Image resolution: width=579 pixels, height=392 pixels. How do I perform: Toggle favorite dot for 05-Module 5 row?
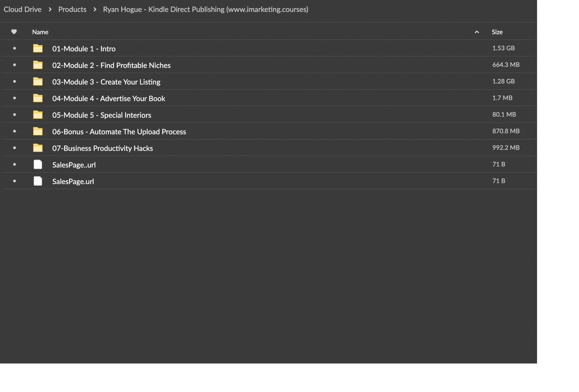[x=15, y=115]
